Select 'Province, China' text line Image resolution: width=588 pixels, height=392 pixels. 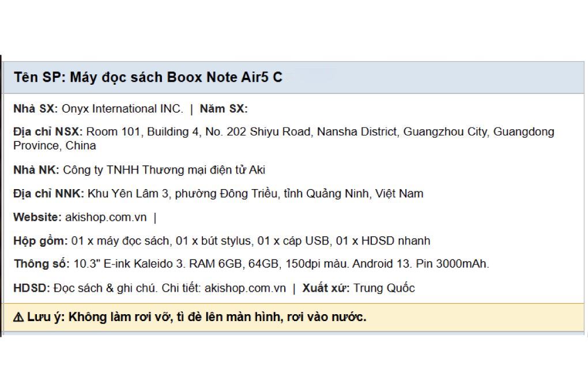(55, 145)
